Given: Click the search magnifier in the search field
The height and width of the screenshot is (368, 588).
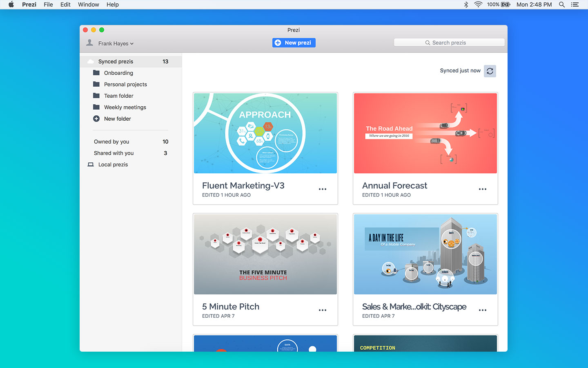Looking at the screenshot, I should 428,42.
